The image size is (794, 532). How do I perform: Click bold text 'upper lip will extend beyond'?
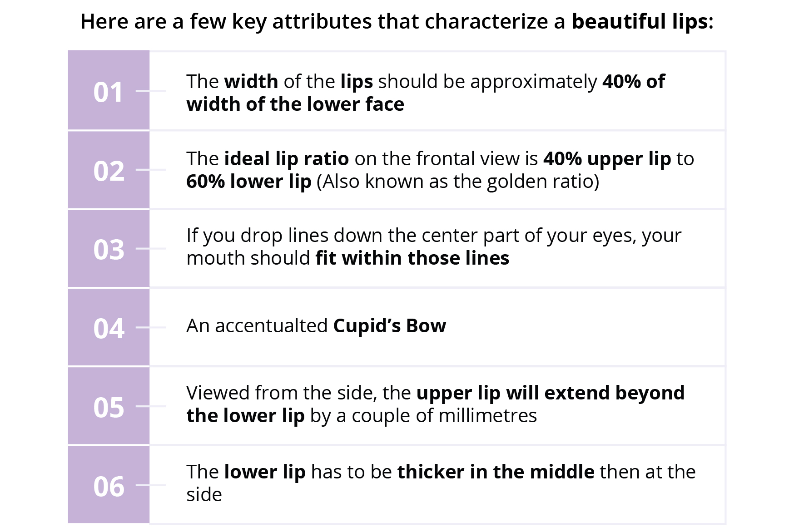coord(551,393)
